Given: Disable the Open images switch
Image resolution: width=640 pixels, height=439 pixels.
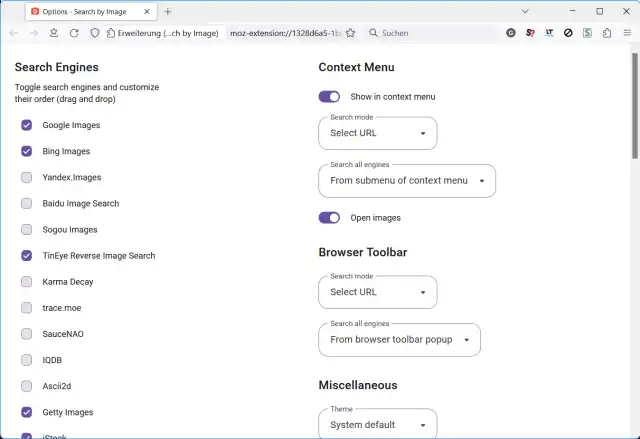Looking at the screenshot, I should point(329,217).
